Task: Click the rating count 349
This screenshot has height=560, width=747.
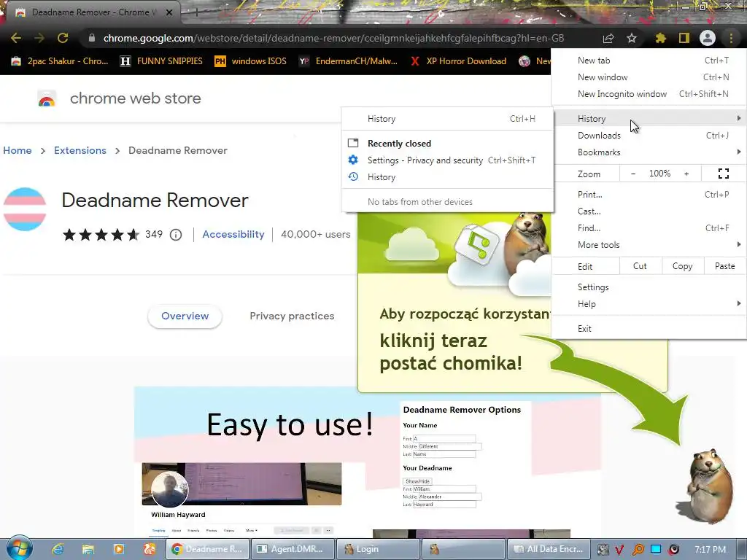Action: 153,234
